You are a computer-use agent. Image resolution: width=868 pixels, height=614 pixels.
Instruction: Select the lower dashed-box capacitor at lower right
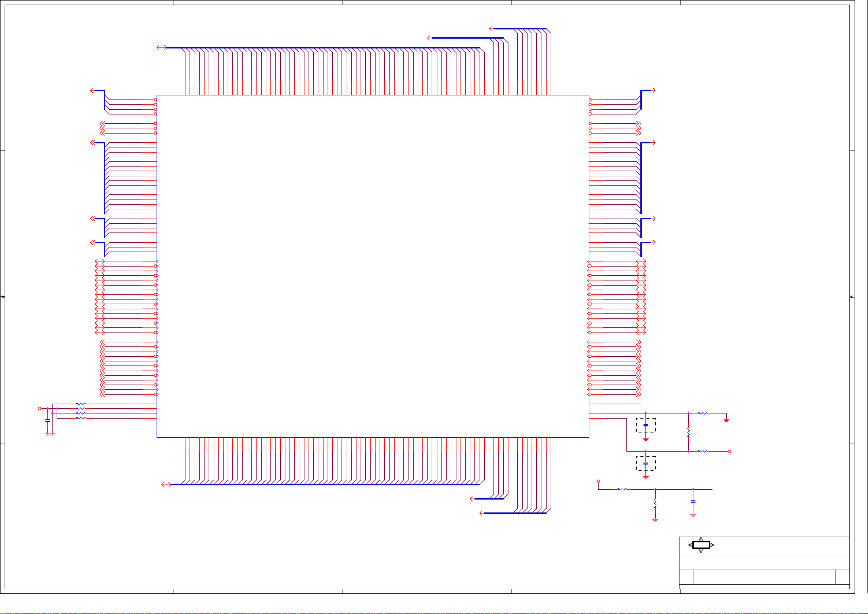tap(645, 463)
